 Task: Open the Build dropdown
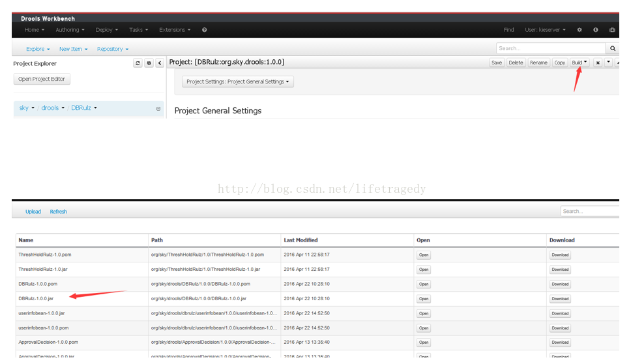580,63
